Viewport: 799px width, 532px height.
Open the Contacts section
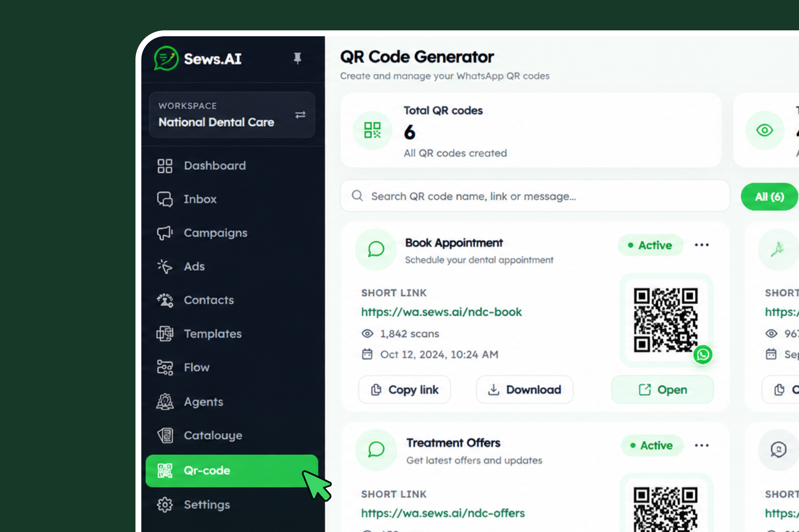coord(232,300)
